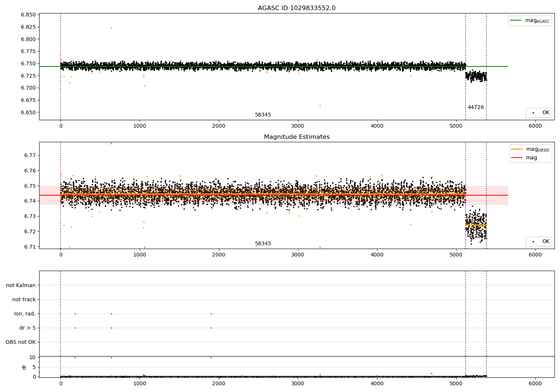
Task: Click the '6.72' y-axis tick label
Action: 30,231
